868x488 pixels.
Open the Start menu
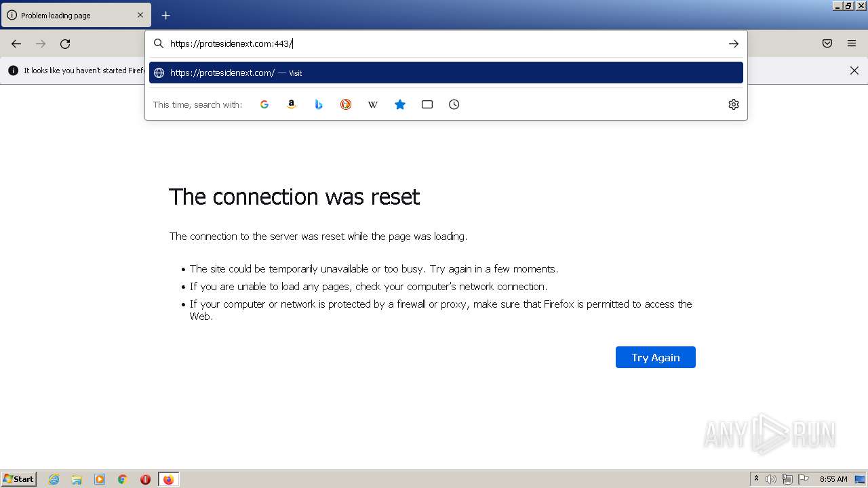(x=19, y=479)
